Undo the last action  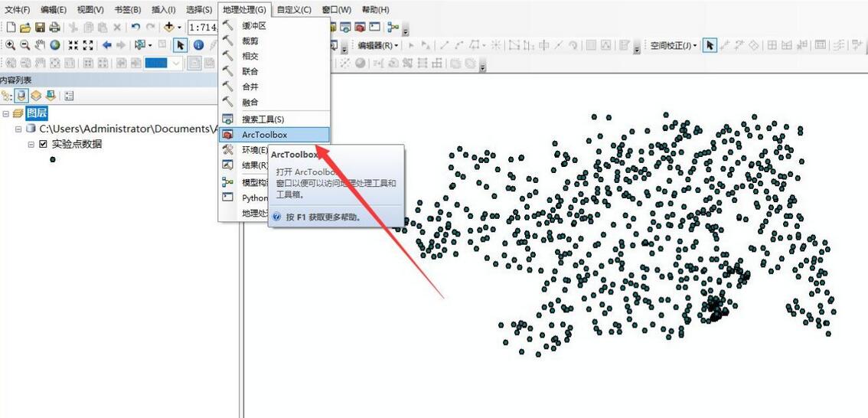(135, 27)
